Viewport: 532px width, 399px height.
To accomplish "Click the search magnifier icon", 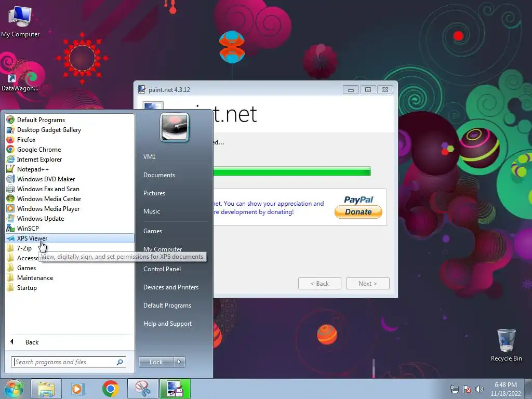I will (x=120, y=362).
